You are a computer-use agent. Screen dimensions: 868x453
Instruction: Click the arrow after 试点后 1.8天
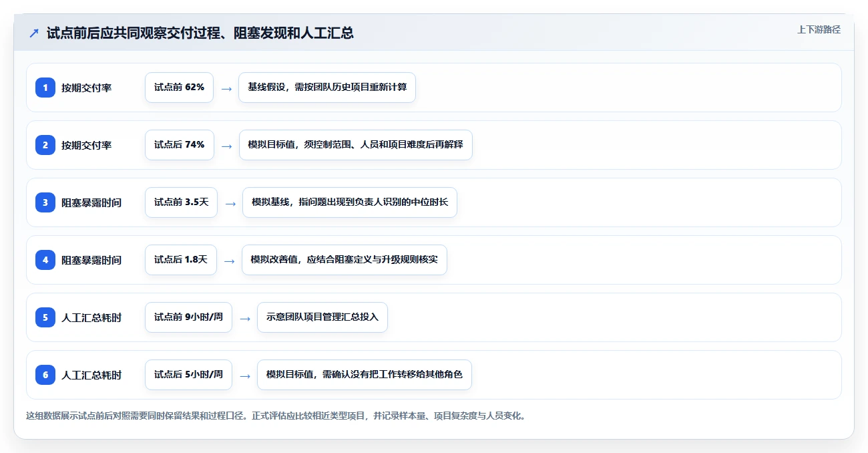coord(230,261)
